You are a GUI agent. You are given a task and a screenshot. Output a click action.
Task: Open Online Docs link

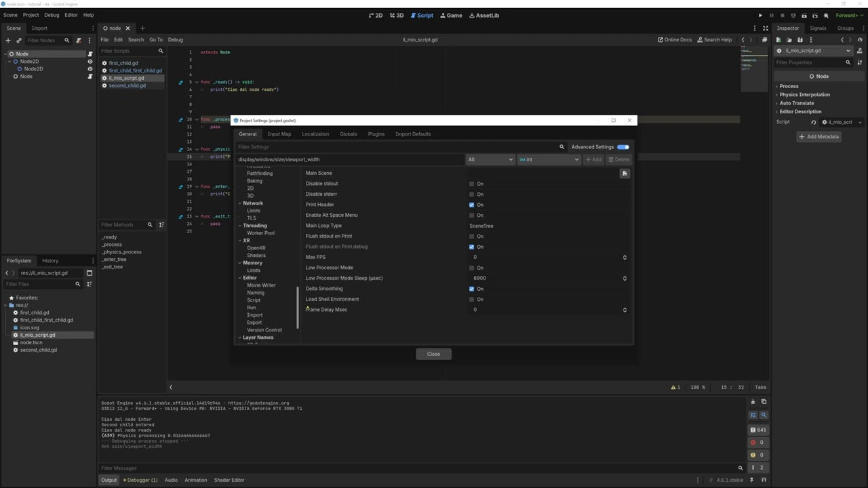pyautogui.click(x=675, y=40)
